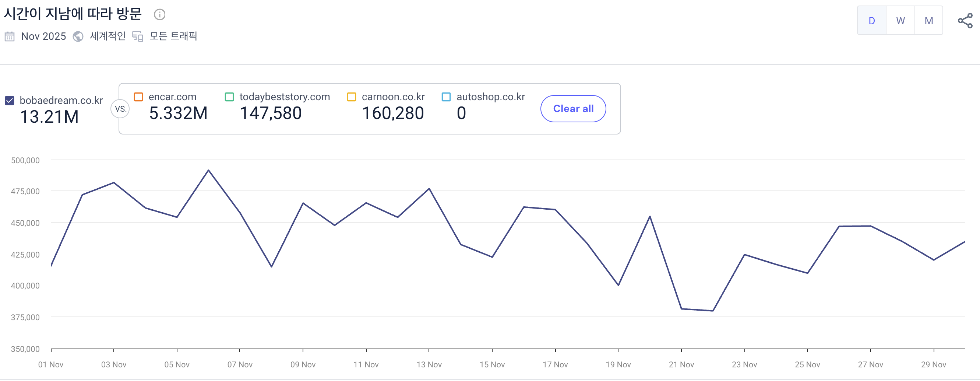
Task: Switch to the monthly M view tab
Action: tap(928, 21)
